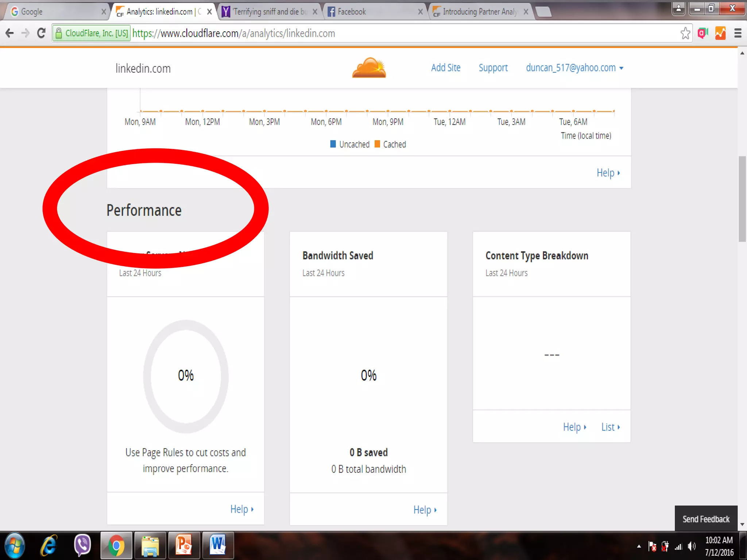Screen dimensions: 747x560
Task: Open Viber from the taskbar
Action: pyautogui.click(x=82, y=545)
